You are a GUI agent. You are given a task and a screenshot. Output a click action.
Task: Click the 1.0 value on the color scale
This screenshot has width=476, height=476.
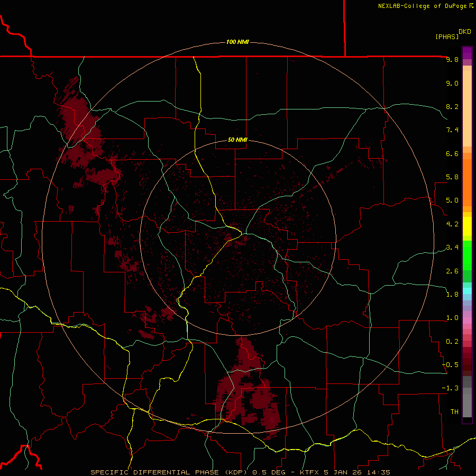pyautogui.click(x=452, y=318)
